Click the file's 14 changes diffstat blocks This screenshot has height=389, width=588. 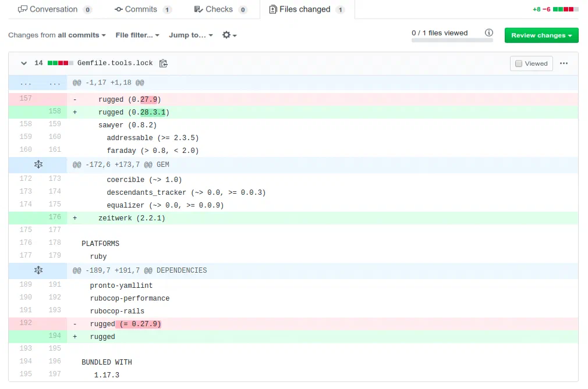click(54, 63)
